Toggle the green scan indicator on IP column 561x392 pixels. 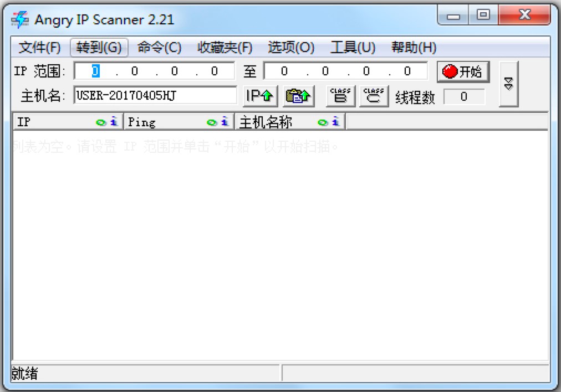[x=100, y=121]
